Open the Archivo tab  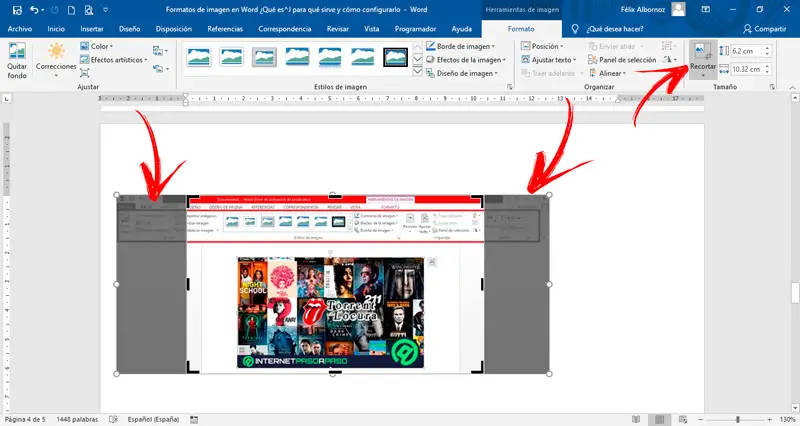[x=20, y=29]
